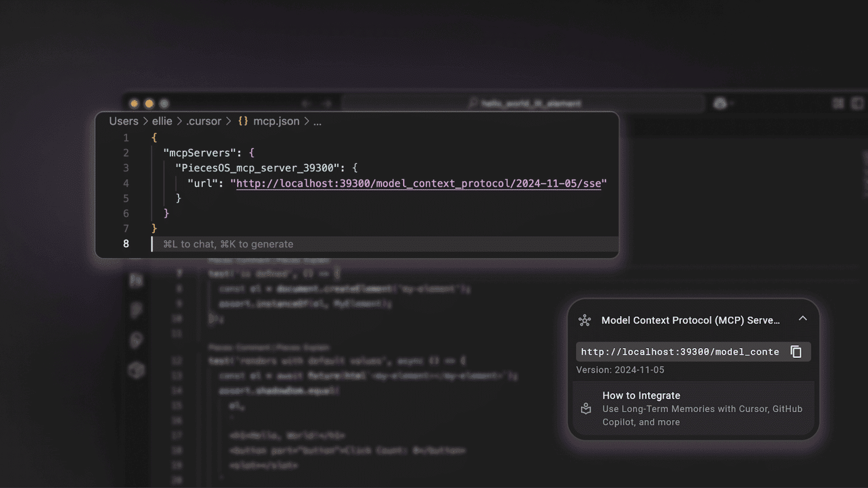Screen dimensions: 868x488
Task: Select the ellie breadcrumb folder
Action: 162,121
